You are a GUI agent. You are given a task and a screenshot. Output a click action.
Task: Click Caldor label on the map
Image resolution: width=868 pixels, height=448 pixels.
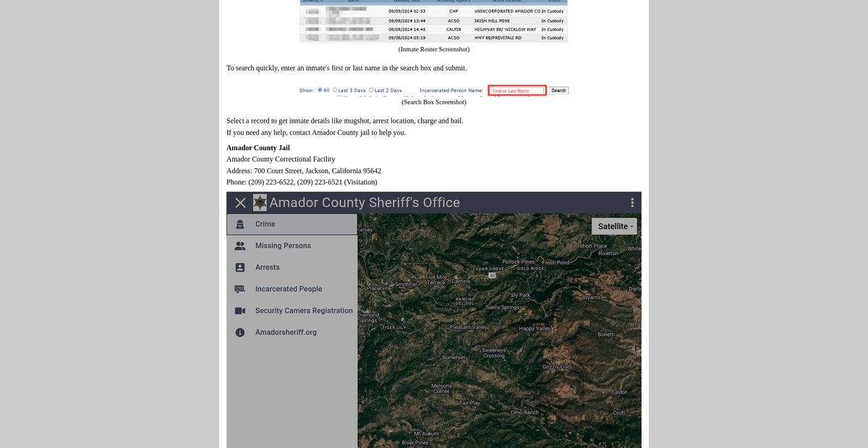point(619,392)
